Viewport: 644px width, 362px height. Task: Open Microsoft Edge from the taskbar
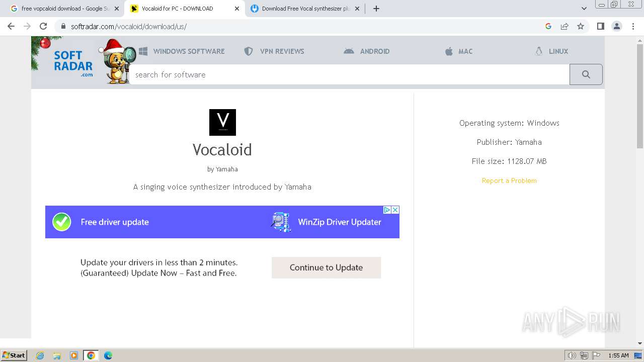108,355
